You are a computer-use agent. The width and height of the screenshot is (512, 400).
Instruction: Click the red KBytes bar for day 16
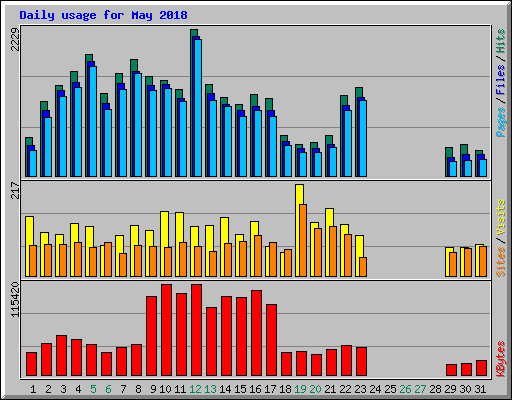coord(256,333)
